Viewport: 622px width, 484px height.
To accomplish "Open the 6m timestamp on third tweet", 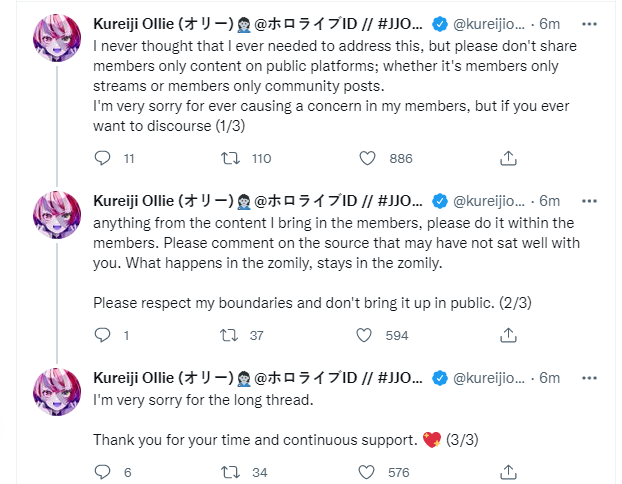I will [x=551, y=377].
